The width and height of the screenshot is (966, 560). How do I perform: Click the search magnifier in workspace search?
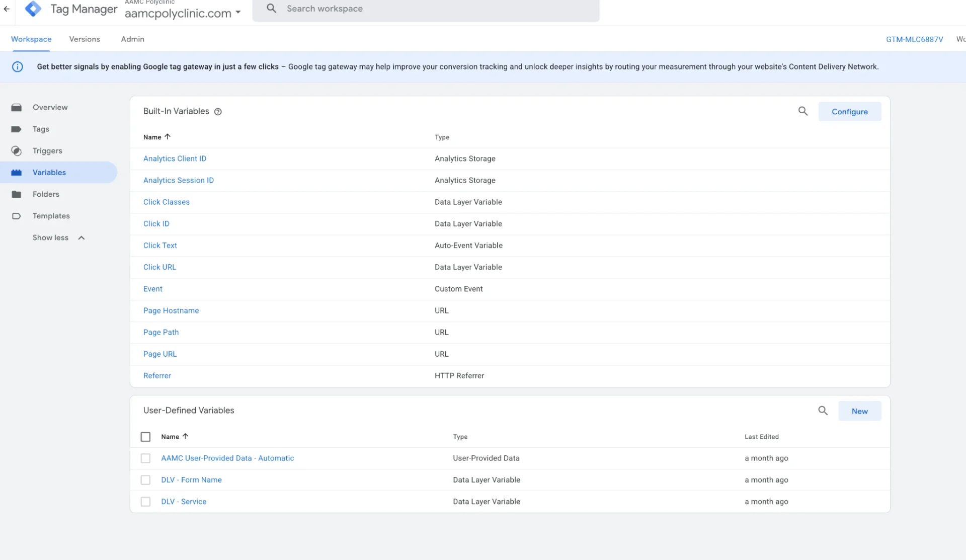pyautogui.click(x=271, y=9)
